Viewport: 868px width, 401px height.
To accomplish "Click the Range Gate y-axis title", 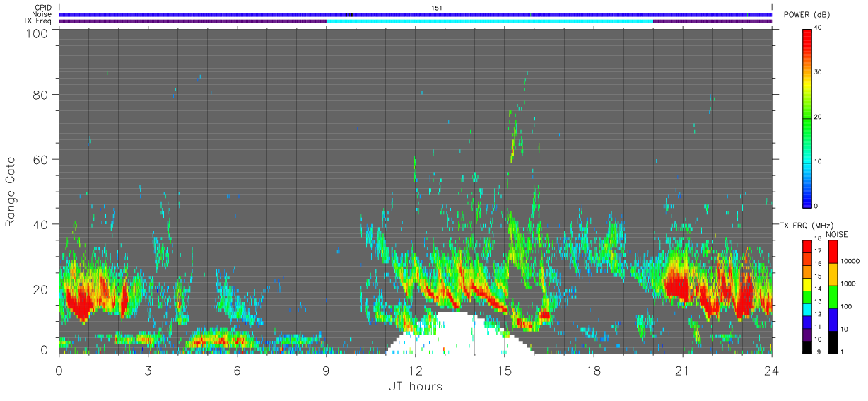I will click(x=11, y=192).
